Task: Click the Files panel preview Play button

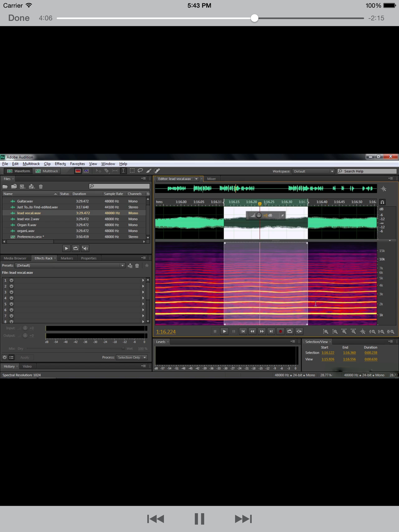Action: (67, 248)
